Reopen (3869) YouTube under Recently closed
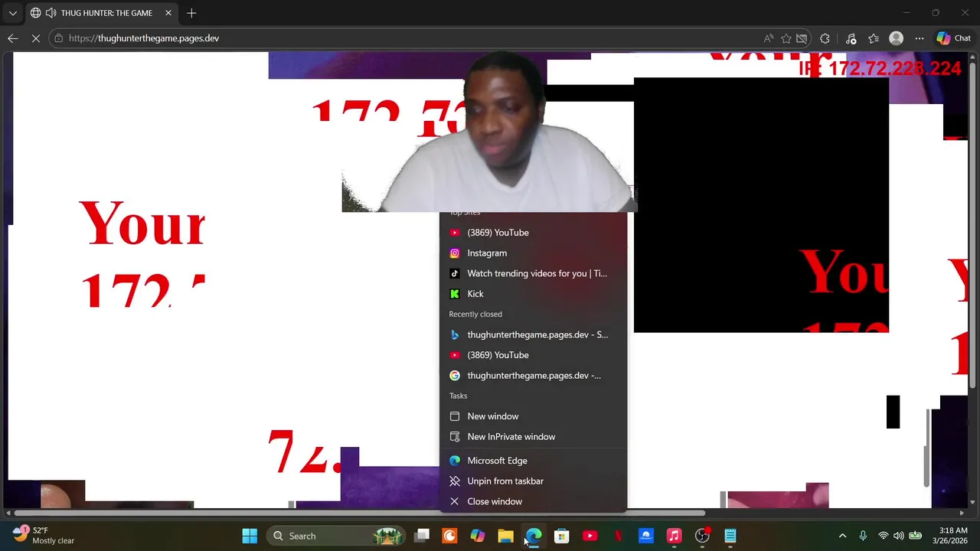This screenshot has height=551, width=980. point(533,355)
